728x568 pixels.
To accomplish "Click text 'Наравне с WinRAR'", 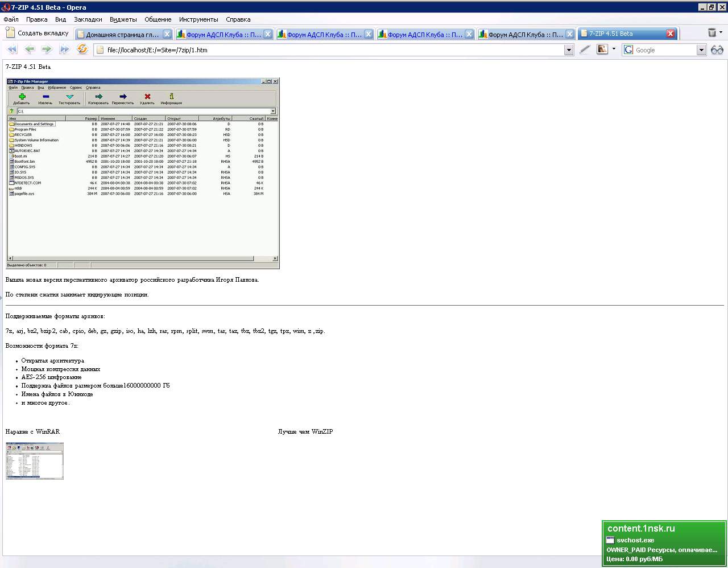I will pyautogui.click(x=32, y=432).
